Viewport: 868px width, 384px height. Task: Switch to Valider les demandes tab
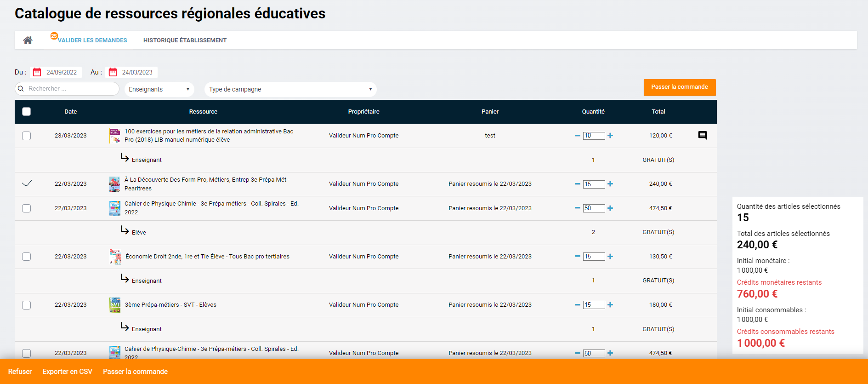click(92, 40)
